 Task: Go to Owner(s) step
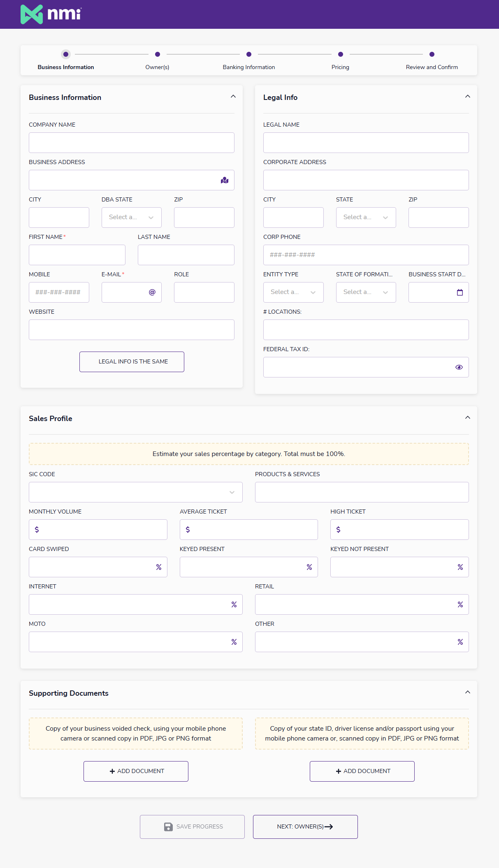coord(158,60)
